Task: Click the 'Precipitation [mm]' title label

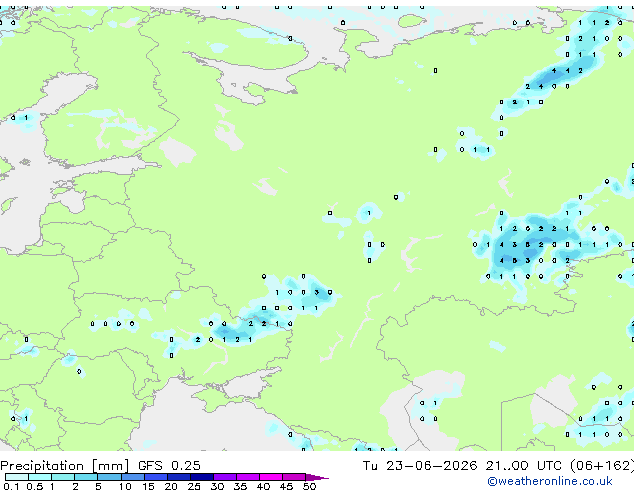Action: tap(65, 465)
